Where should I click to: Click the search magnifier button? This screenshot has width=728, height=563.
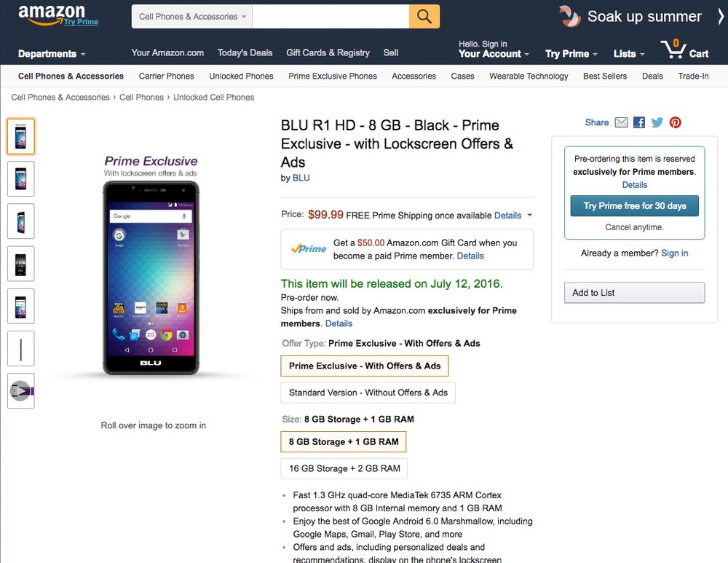tap(424, 16)
